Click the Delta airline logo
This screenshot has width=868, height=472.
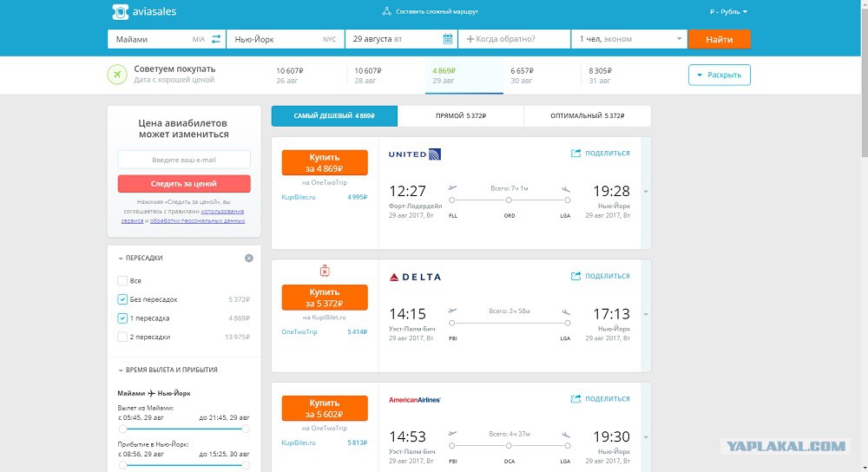point(415,278)
